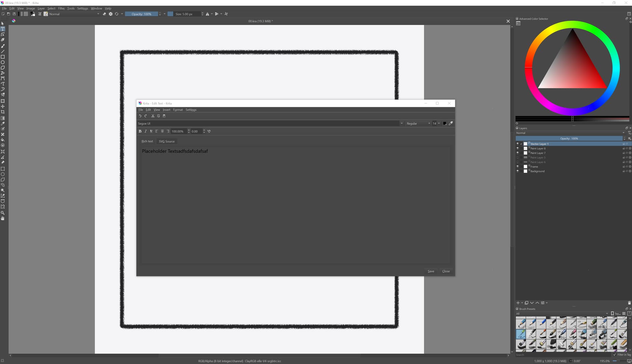Screen dimensions: 632x364
Task: Toggle the Filter in Tag checkbox
Action: click(x=615, y=354)
